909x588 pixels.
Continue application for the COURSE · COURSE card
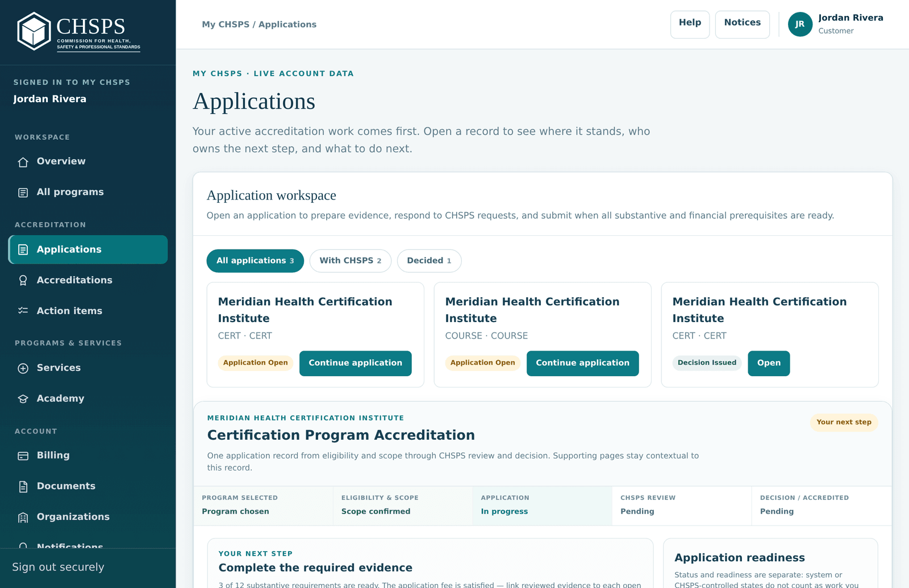point(582,363)
